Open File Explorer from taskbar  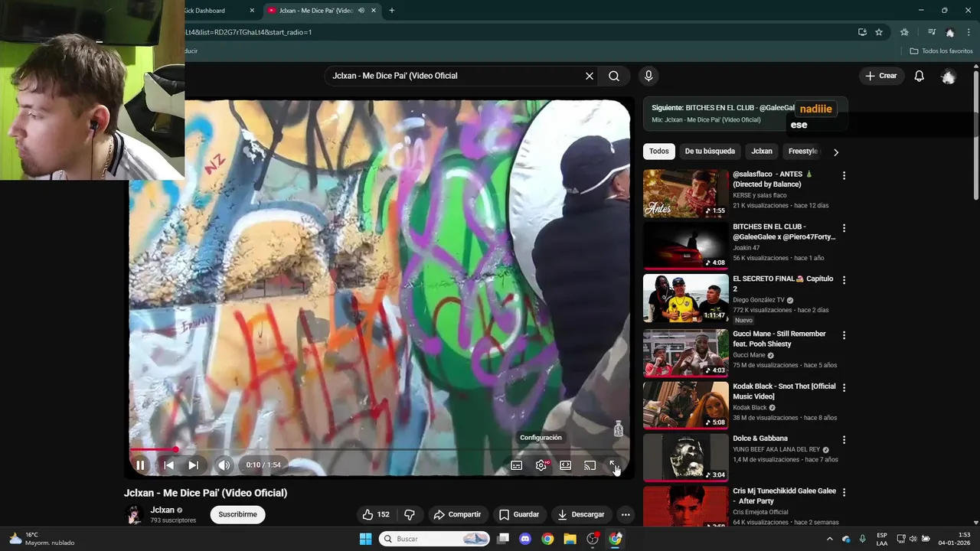coord(570,539)
